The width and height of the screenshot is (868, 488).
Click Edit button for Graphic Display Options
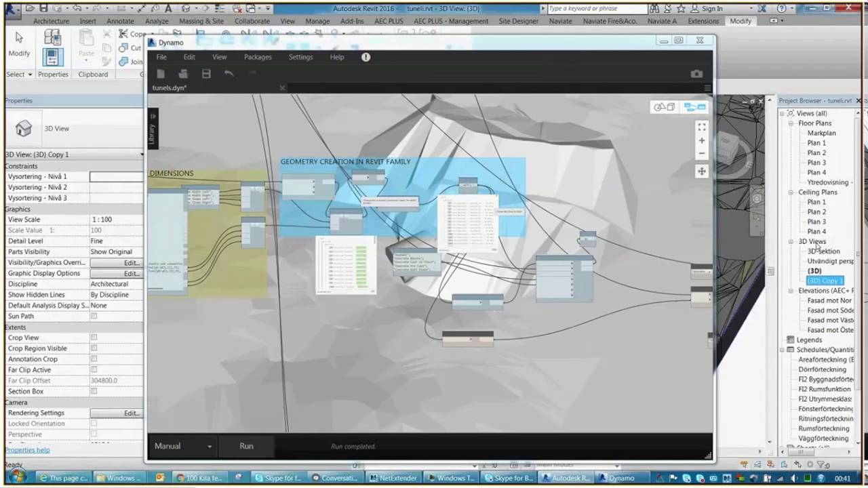(x=115, y=273)
